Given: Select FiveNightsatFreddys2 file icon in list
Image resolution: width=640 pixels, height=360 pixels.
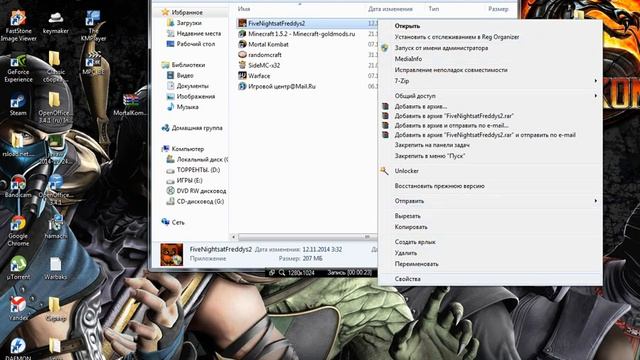Looking at the screenshot, I should 242,23.
